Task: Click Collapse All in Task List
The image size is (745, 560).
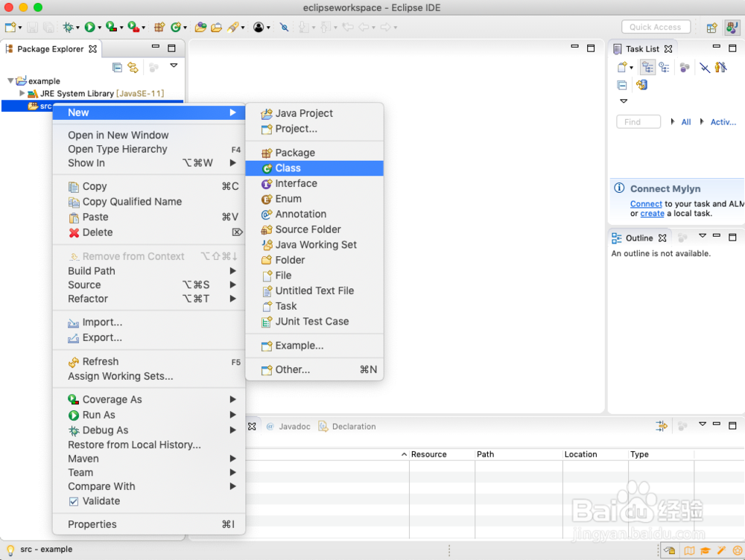Action: point(622,85)
